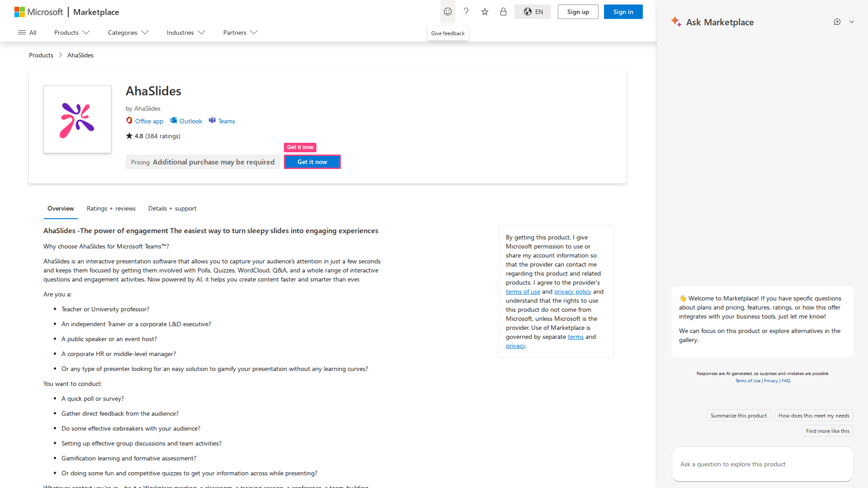
Task: Open the help question mark icon
Action: point(466,12)
